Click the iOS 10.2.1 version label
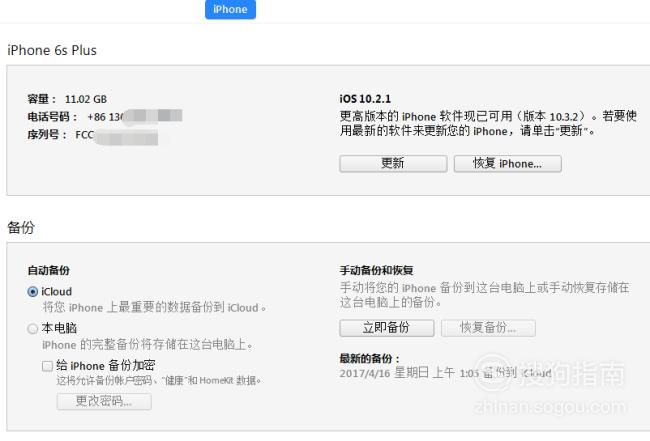The image size is (650, 441). 365,99
